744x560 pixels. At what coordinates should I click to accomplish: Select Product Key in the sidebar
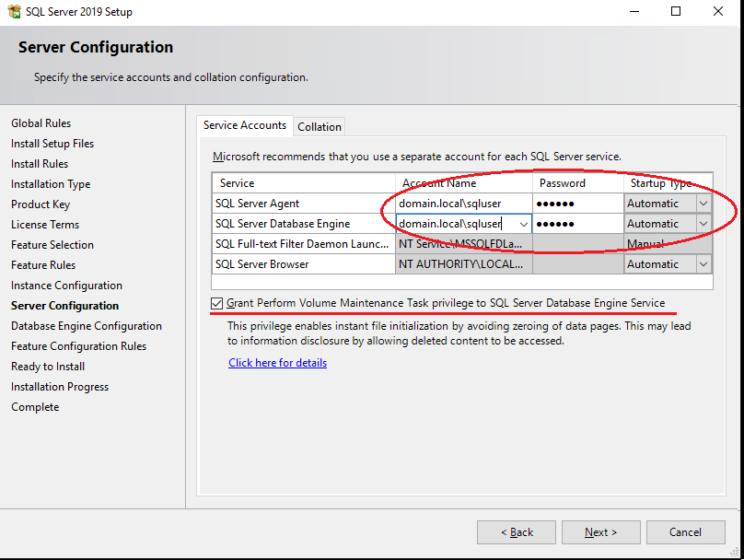pyautogui.click(x=41, y=204)
